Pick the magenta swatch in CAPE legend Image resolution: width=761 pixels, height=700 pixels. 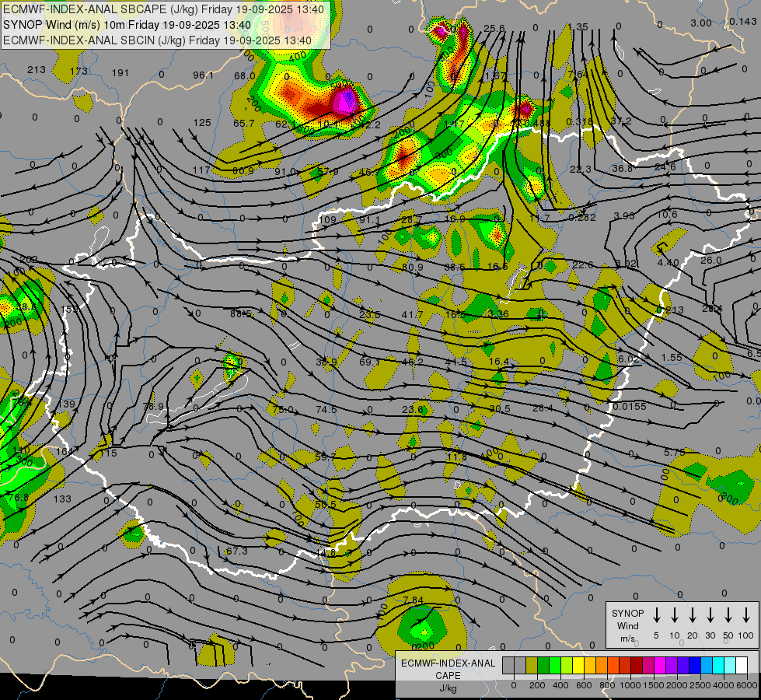660,665
